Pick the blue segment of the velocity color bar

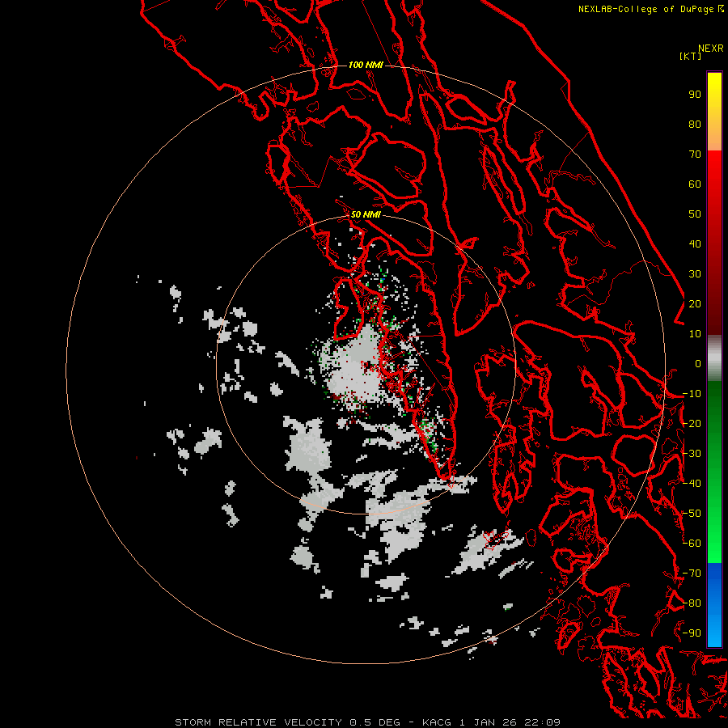coord(714,604)
